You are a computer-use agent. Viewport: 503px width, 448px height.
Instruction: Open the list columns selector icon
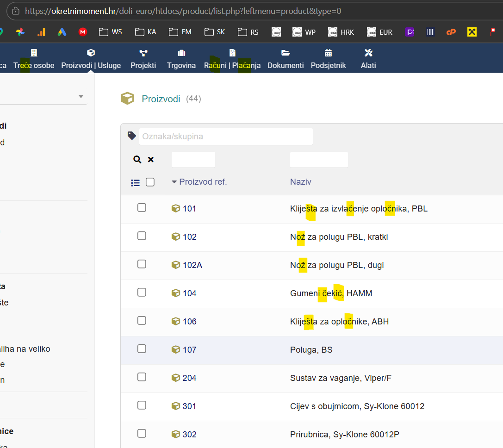click(135, 183)
